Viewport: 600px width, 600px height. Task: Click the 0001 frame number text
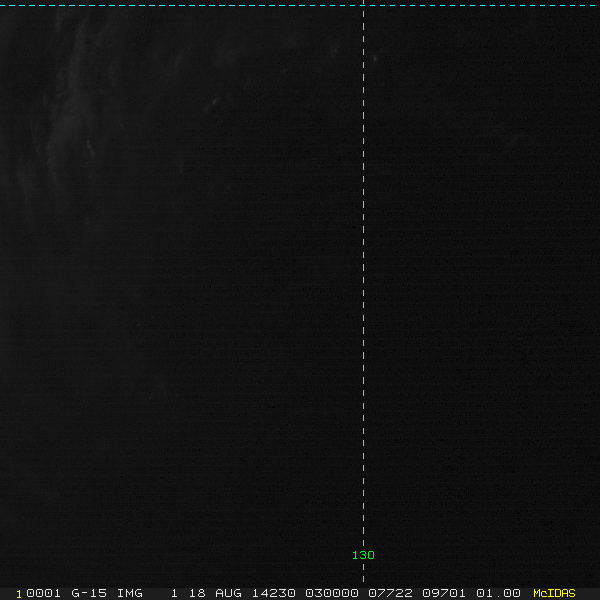[x=43, y=593]
